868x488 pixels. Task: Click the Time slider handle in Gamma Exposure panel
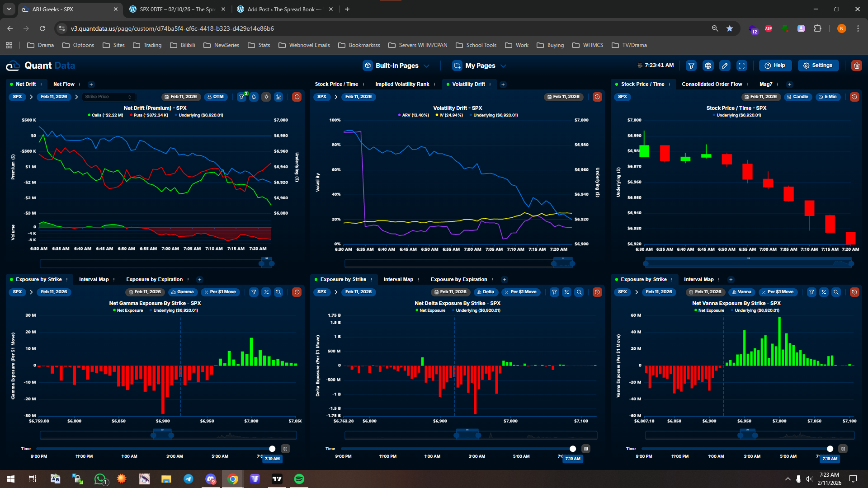[x=272, y=449]
